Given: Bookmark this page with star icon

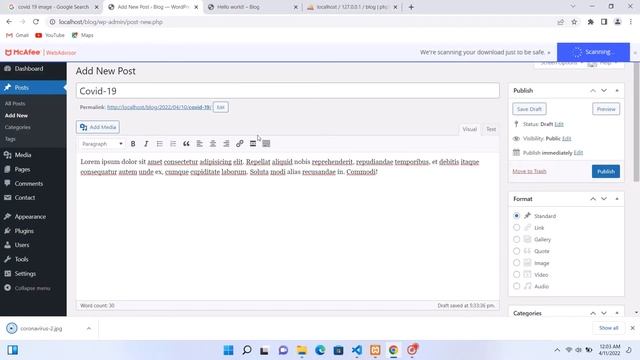Looking at the screenshot, I should coord(574,22).
